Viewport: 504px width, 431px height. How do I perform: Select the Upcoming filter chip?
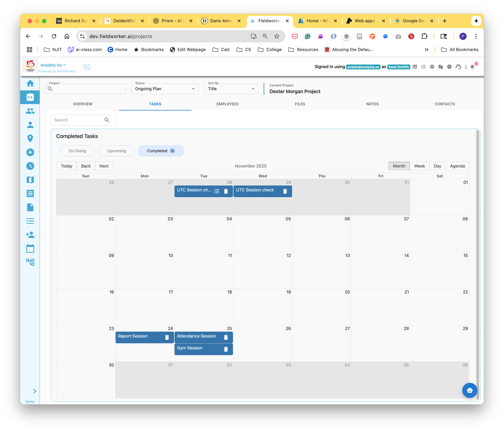(x=116, y=151)
